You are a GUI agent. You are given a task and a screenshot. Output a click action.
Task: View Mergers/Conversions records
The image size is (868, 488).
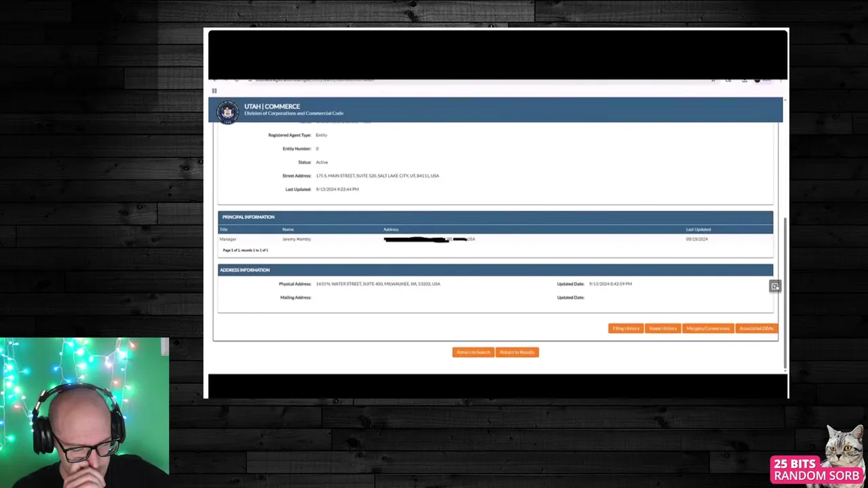pyautogui.click(x=708, y=329)
